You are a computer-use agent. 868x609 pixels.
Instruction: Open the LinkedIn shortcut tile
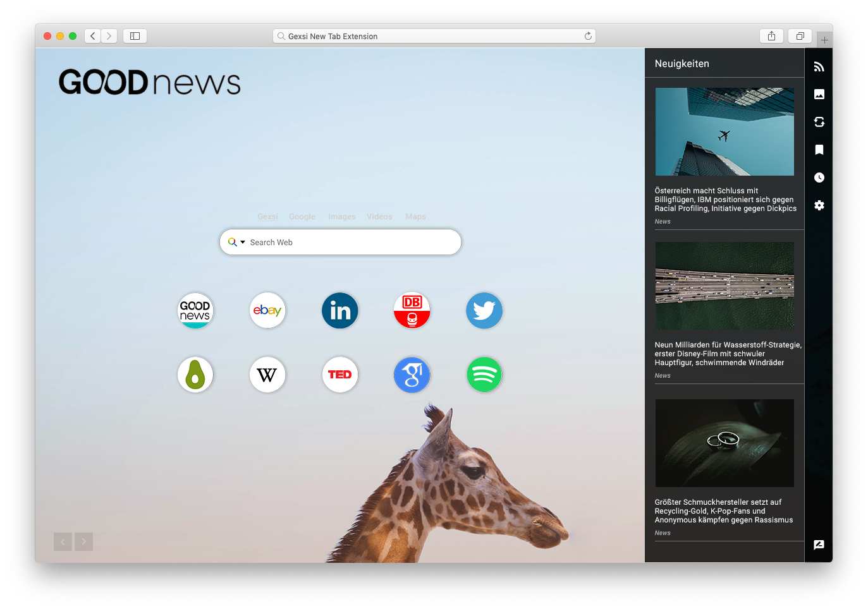[x=339, y=310]
